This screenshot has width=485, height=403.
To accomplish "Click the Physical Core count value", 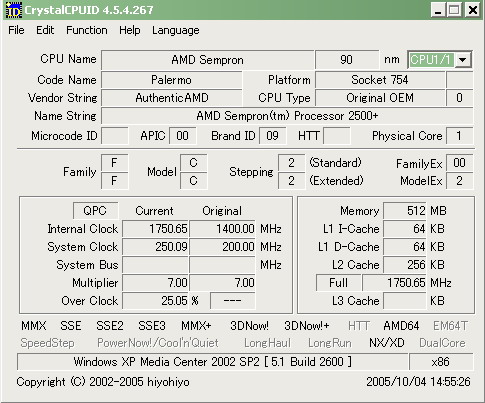I will [x=459, y=136].
